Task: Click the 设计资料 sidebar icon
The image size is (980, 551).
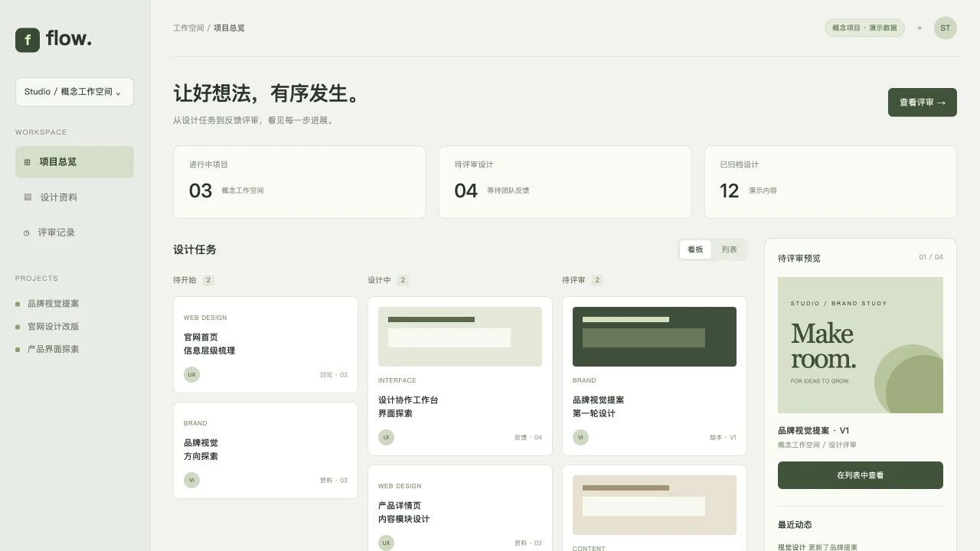Action: point(28,197)
